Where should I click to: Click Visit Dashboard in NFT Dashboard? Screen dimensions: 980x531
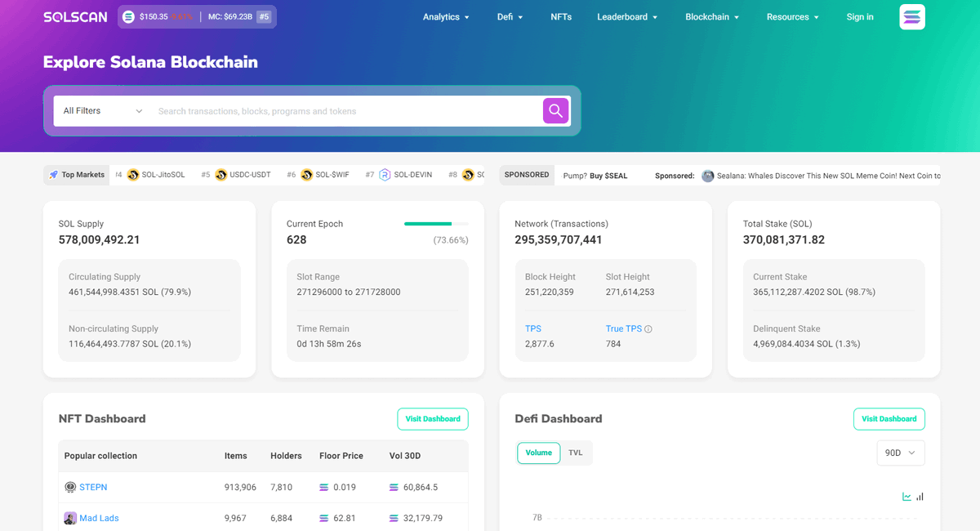[x=433, y=419]
